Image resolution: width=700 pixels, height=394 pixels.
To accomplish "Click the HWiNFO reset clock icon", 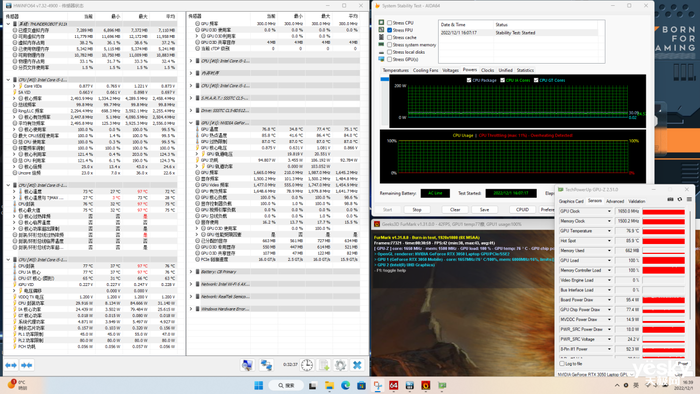I will [307, 365].
